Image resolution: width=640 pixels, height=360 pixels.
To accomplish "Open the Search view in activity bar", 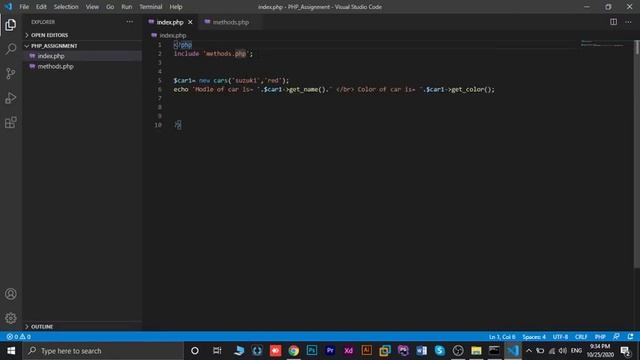I will point(11,49).
